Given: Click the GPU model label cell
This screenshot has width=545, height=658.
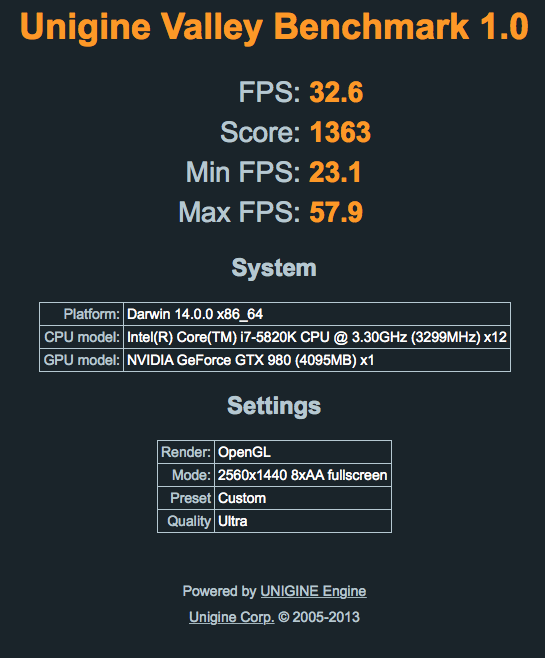Looking at the screenshot, I should 81,360.
